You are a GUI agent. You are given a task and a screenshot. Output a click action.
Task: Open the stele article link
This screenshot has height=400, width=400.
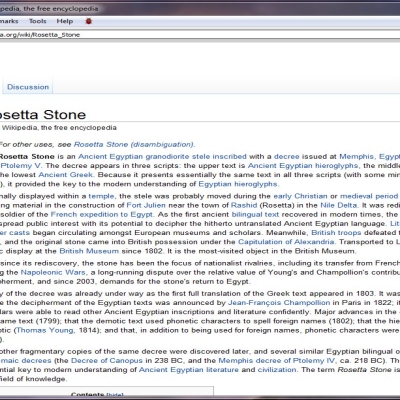(x=201, y=156)
